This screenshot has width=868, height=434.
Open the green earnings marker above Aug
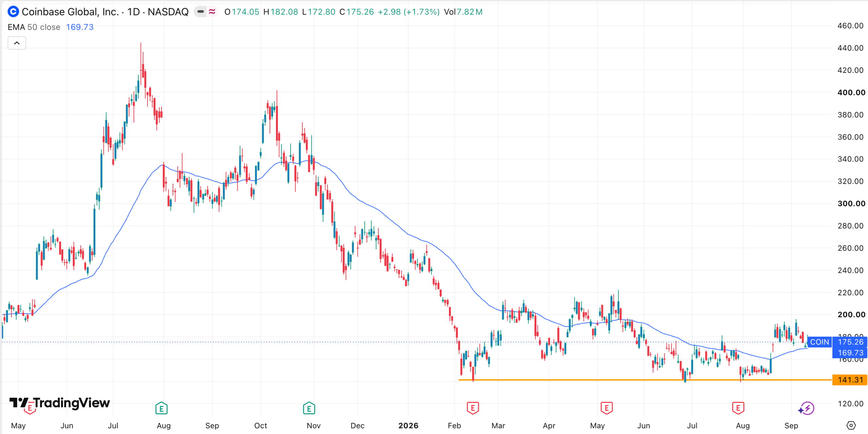click(161, 408)
